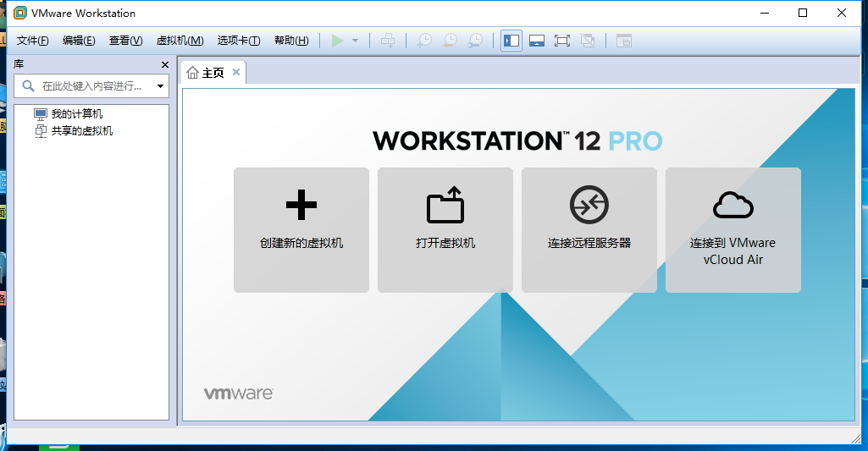
Task: Click the search magnifier icon in library
Action: (x=28, y=85)
